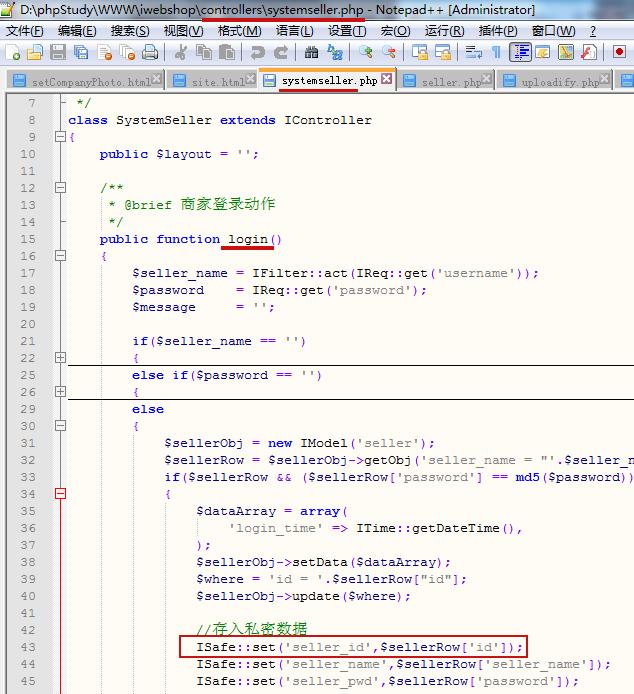Toggle synchronized horizontal scrolling icon
The height and width of the screenshot is (694, 634).
pyautogui.click(x=442, y=52)
